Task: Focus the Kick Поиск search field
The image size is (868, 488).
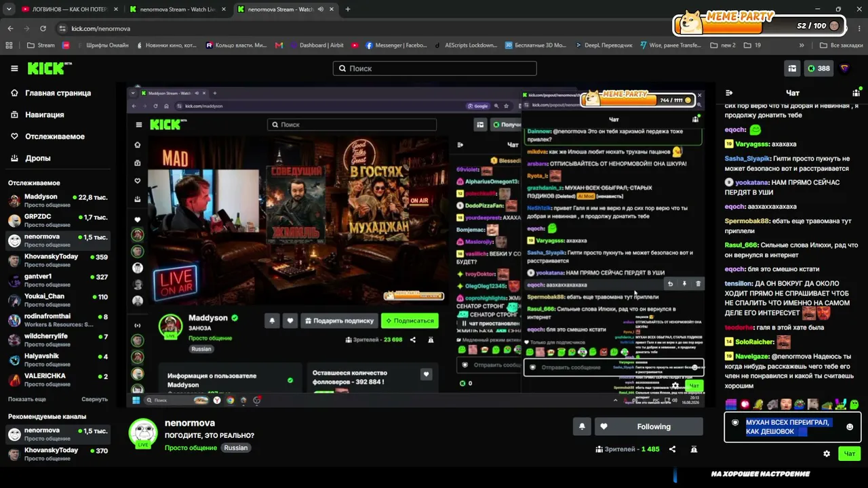Action: coord(435,68)
